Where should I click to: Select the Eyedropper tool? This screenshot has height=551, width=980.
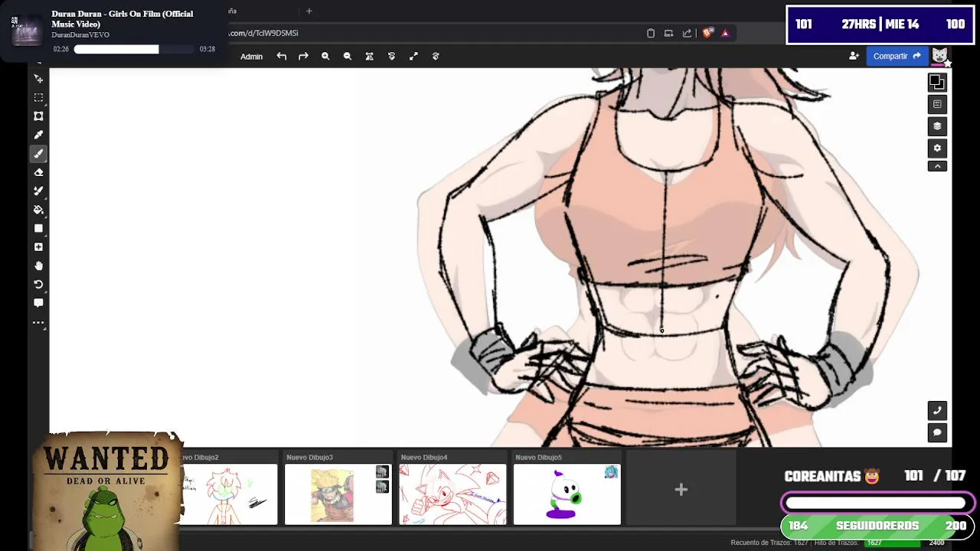tap(38, 135)
